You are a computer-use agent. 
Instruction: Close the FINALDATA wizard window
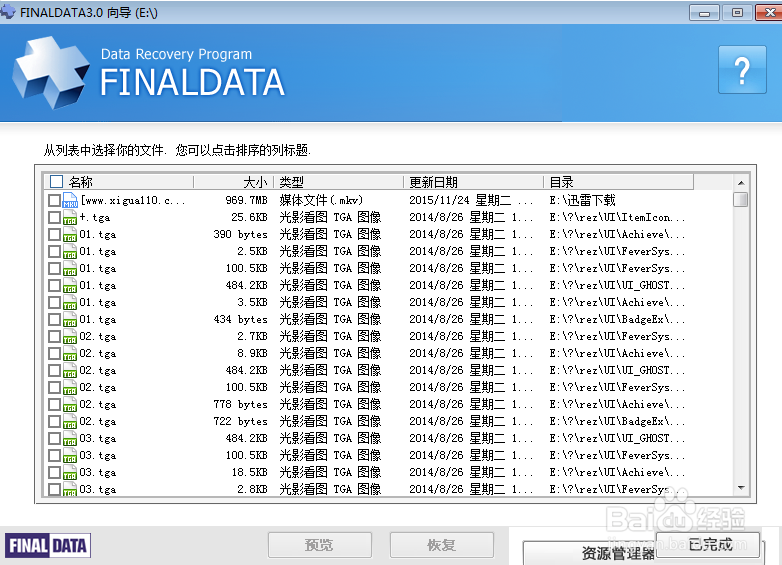[769, 12]
